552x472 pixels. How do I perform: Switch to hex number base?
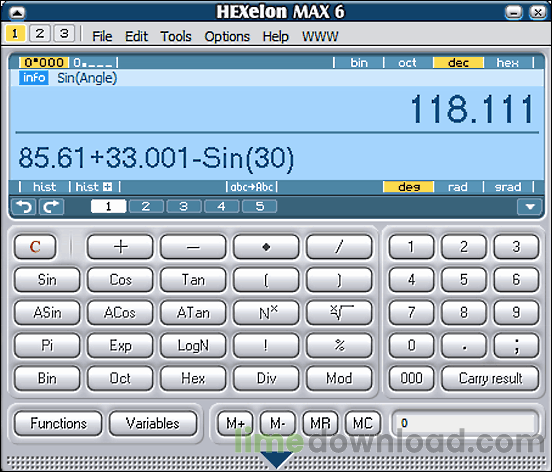pyautogui.click(x=507, y=63)
